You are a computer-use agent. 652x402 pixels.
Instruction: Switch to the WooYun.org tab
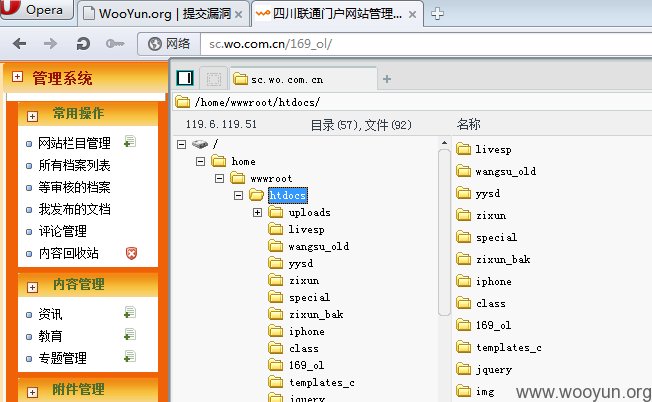coord(162,14)
